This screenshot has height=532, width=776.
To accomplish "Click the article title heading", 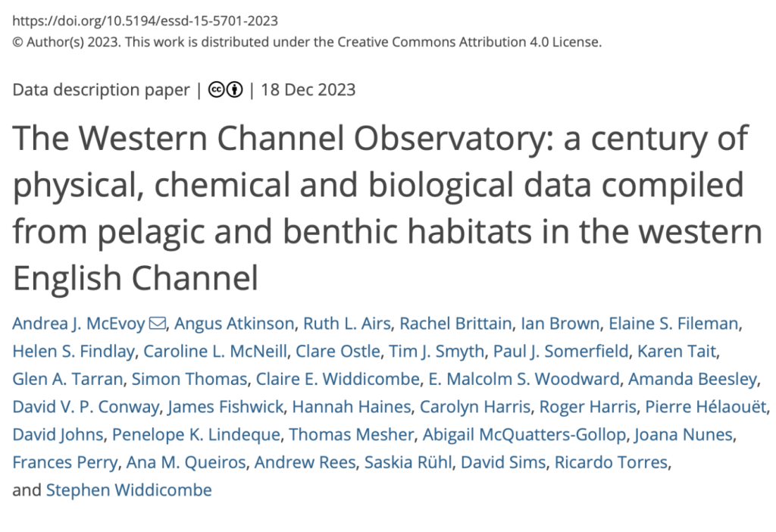I will click(387, 208).
